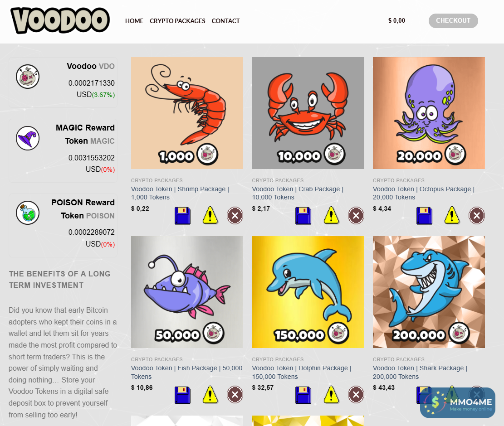This screenshot has height=426, width=504.
Task: Open the Home menu item
Action: [x=134, y=21]
